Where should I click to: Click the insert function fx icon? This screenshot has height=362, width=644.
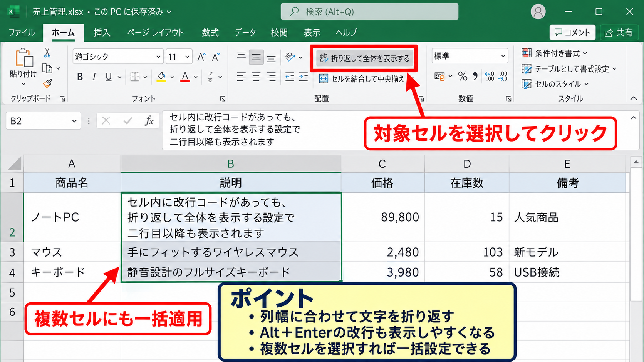point(149,121)
